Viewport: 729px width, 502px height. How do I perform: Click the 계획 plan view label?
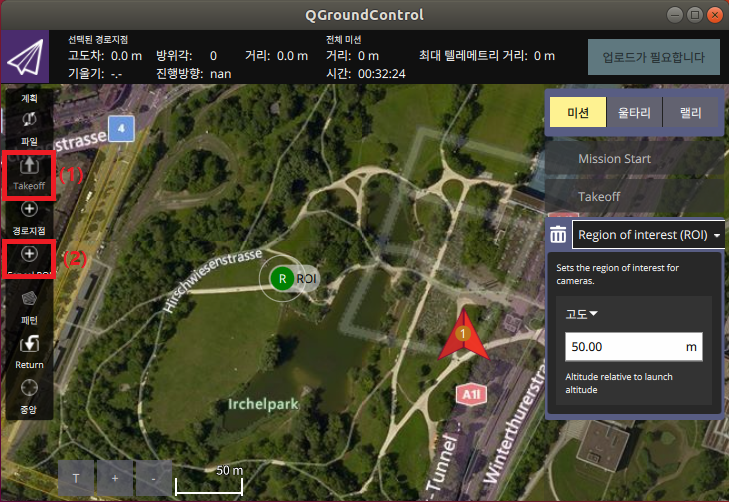[x=29, y=98]
